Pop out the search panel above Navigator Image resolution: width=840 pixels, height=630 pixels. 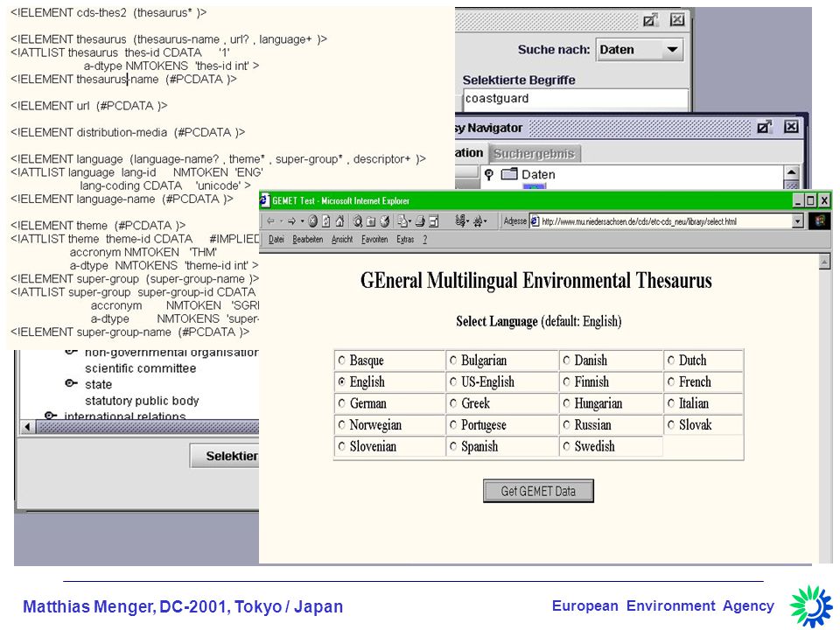650,20
